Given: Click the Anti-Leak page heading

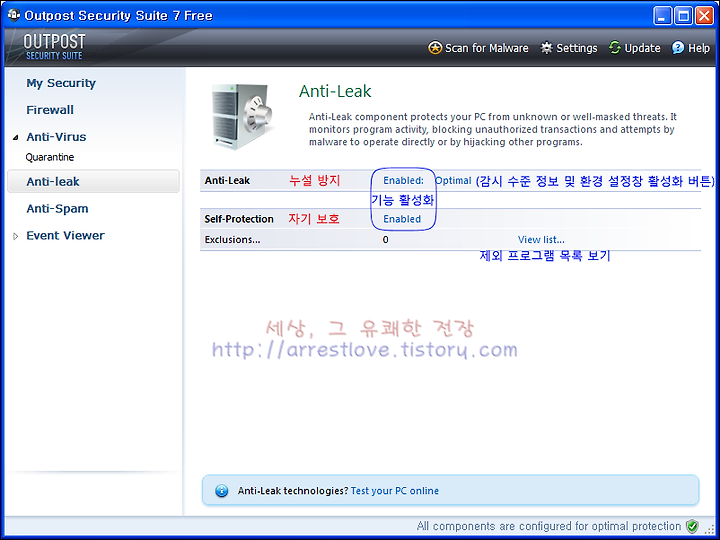Looking at the screenshot, I should 335,91.
